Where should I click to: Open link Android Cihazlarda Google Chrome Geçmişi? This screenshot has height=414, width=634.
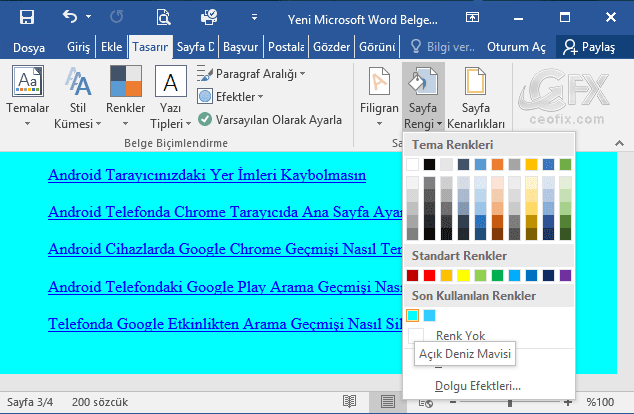click(225, 249)
